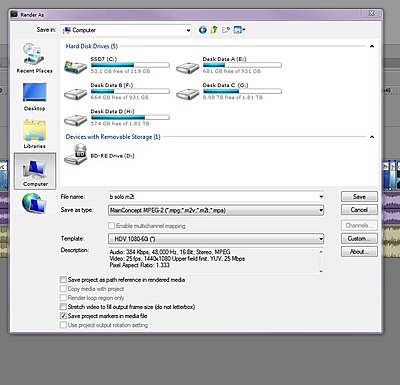Check Use project output rotation setting
The width and height of the screenshot is (400, 385).
63,325
